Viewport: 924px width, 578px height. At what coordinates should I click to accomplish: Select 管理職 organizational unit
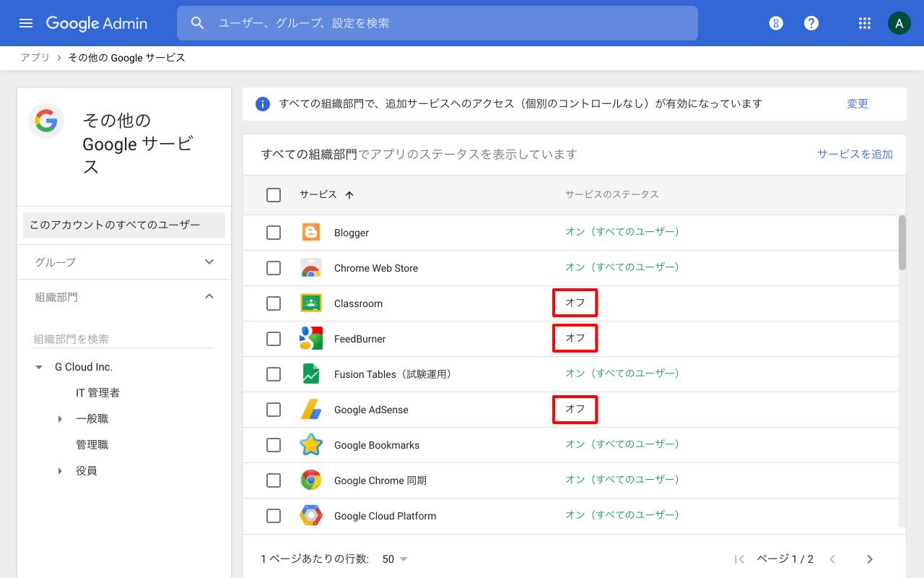pos(92,445)
